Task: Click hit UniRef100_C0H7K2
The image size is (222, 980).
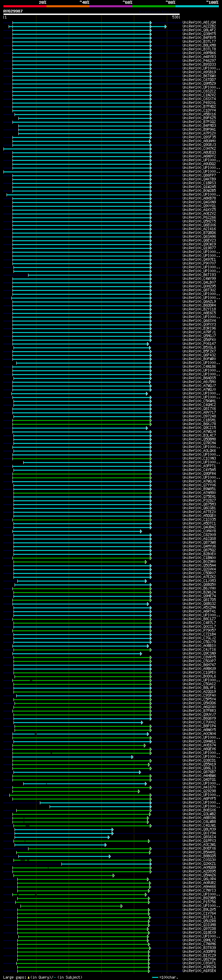Action: 199,149
